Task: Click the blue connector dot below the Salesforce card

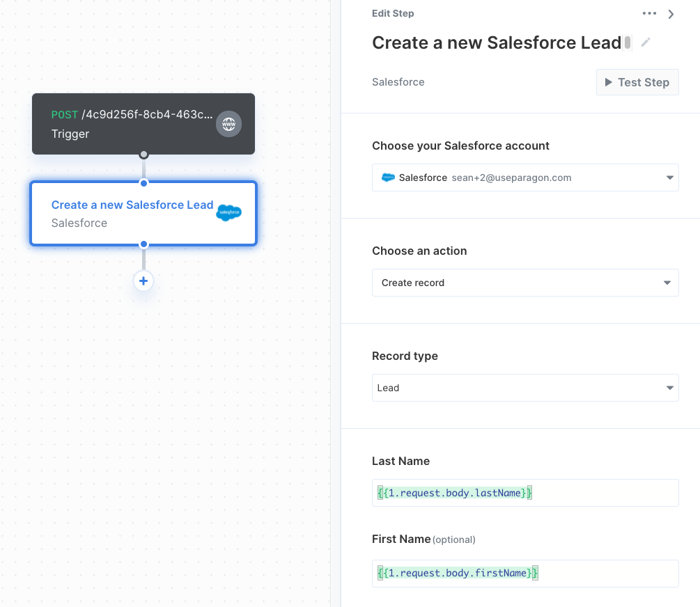Action: click(143, 244)
